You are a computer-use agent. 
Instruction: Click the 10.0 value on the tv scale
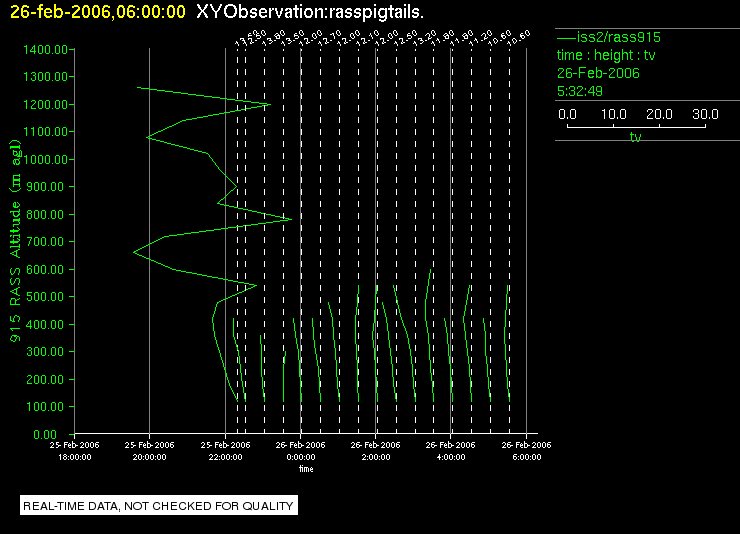tap(614, 114)
